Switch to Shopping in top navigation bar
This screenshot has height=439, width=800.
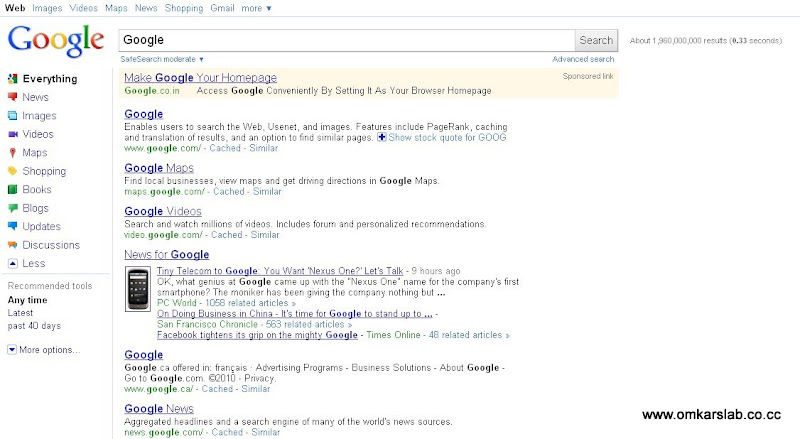pyautogui.click(x=184, y=8)
